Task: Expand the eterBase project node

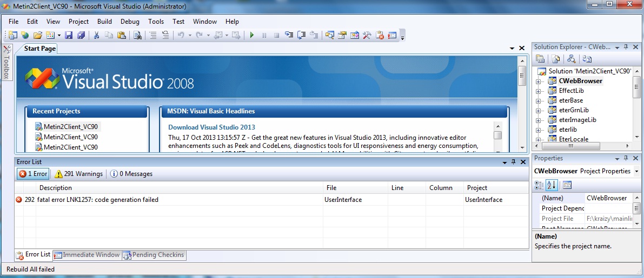Action: [538, 101]
